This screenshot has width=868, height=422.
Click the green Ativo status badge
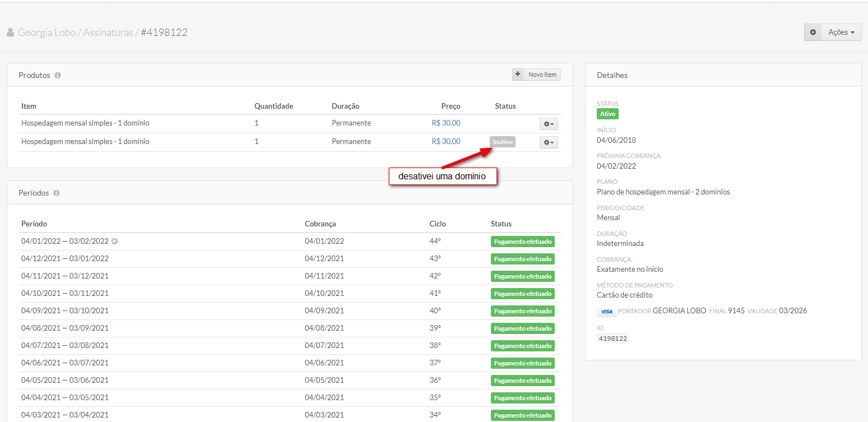(607, 114)
